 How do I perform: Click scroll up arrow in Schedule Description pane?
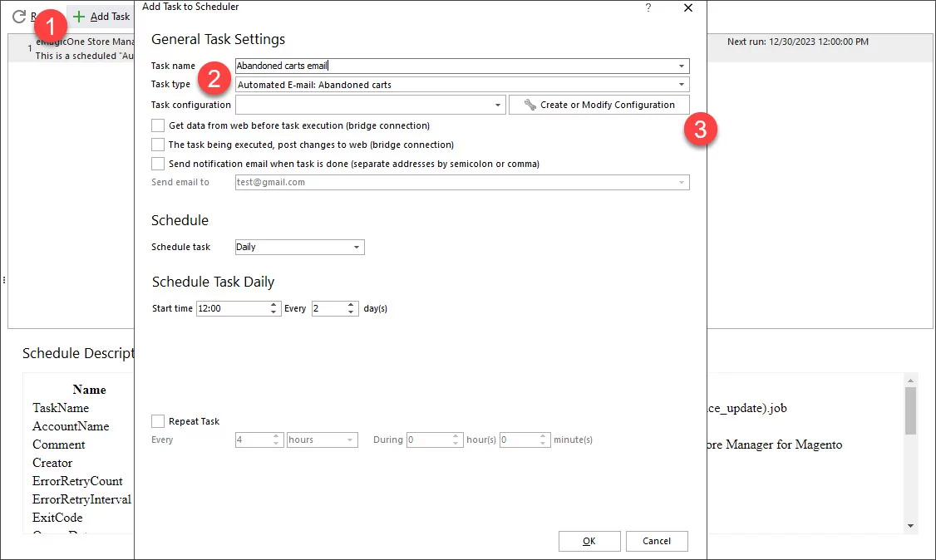pos(910,380)
